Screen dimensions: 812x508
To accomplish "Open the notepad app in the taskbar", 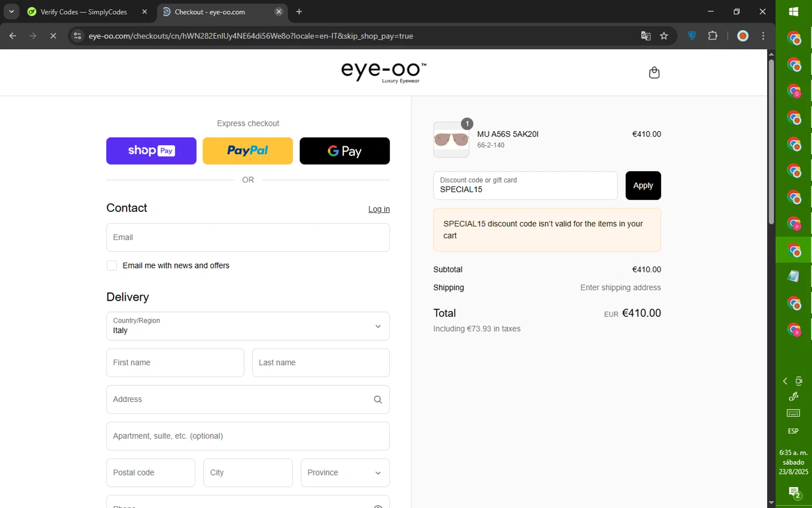I will pos(794,276).
